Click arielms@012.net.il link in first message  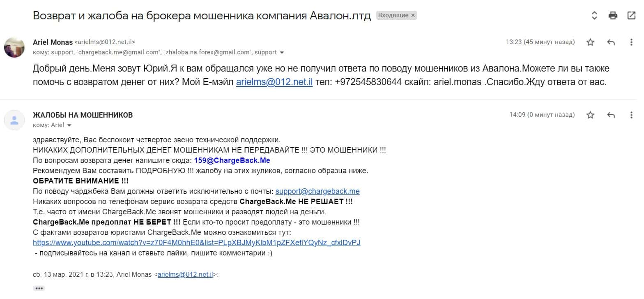(274, 82)
